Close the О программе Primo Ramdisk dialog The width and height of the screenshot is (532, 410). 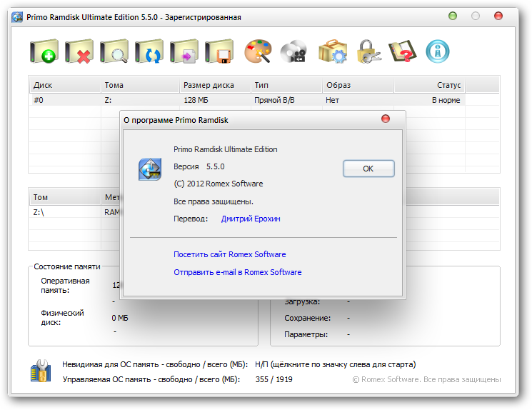[386, 119]
